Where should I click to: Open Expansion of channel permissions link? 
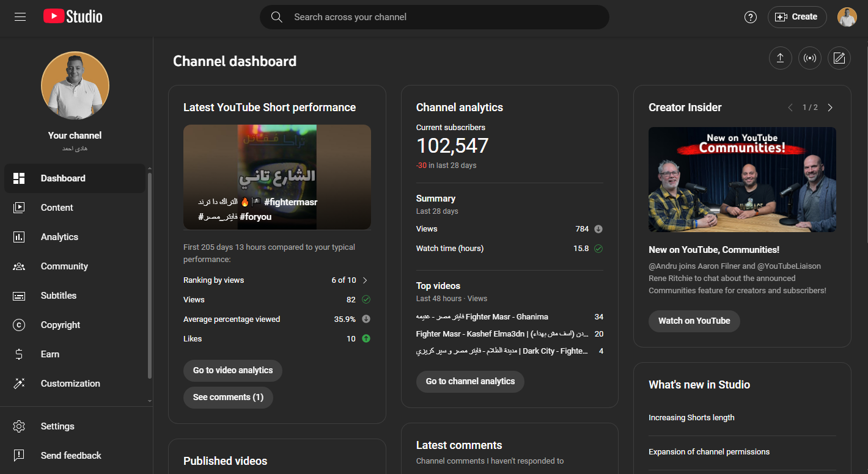click(x=709, y=452)
